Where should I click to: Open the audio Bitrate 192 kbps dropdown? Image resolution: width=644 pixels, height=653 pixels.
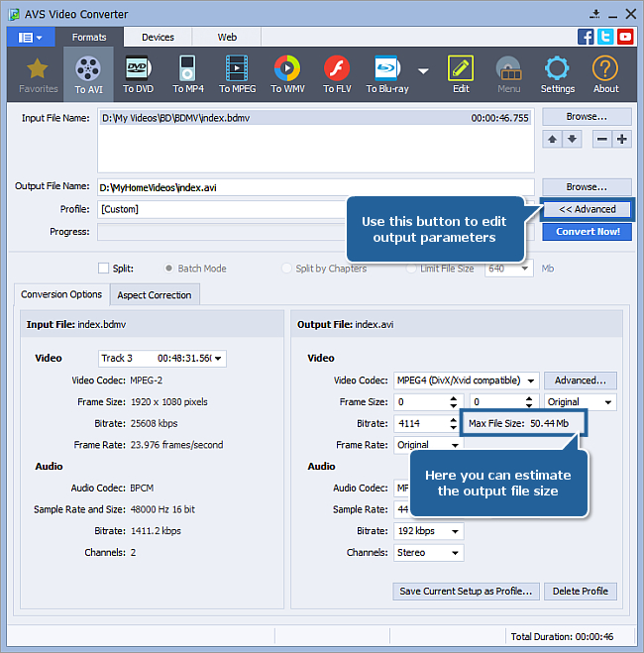pos(428,531)
